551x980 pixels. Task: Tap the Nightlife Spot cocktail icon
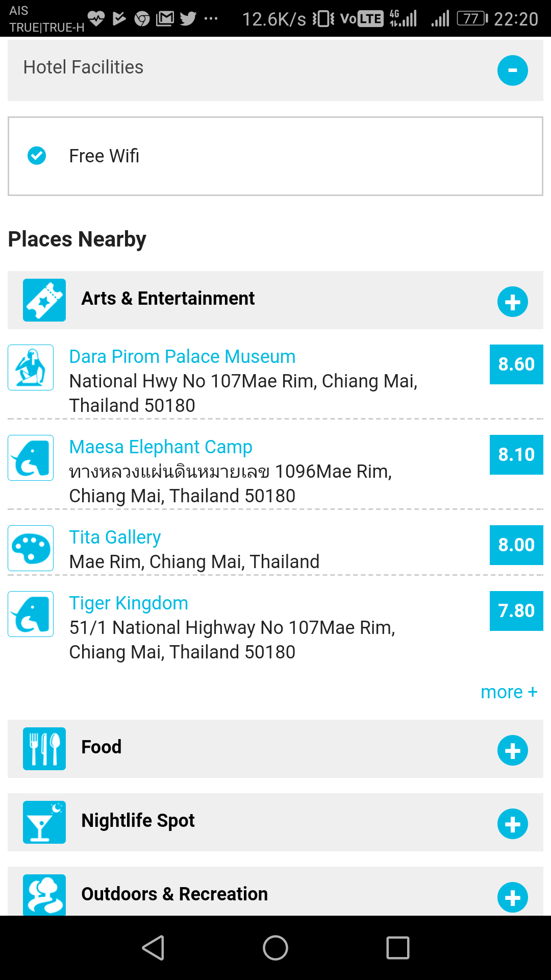pyautogui.click(x=44, y=822)
